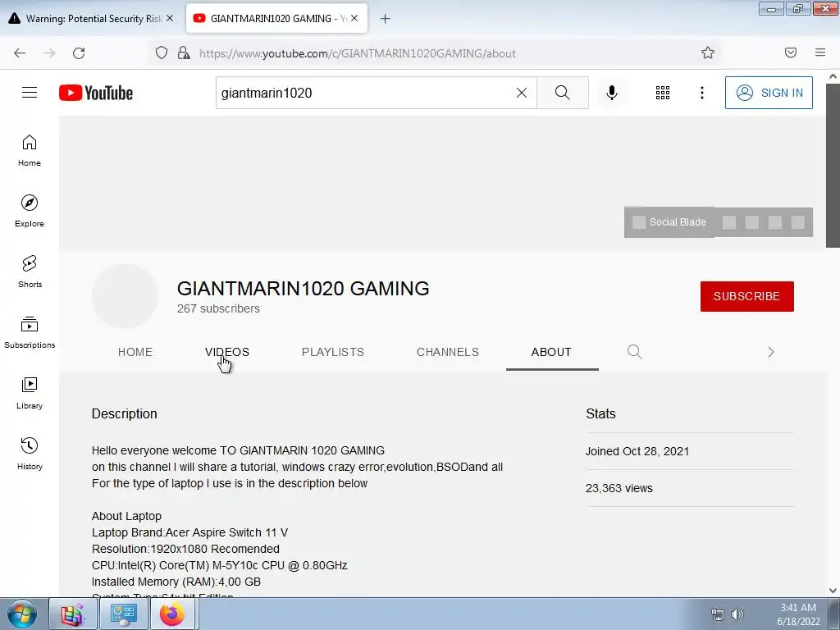Click the SIGN IN button

pyautogui.click(x=769, y=93)
